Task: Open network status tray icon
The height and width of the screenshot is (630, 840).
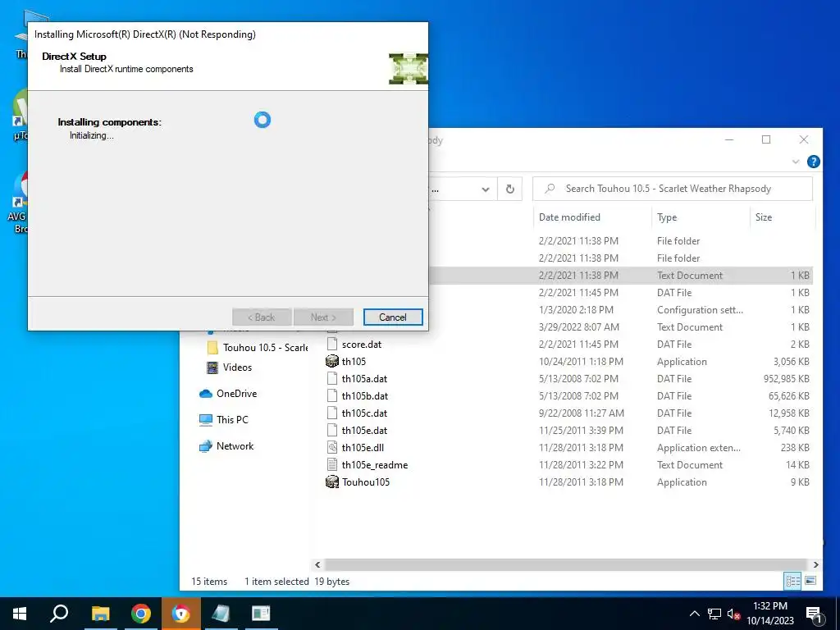Action: [714, 614]
